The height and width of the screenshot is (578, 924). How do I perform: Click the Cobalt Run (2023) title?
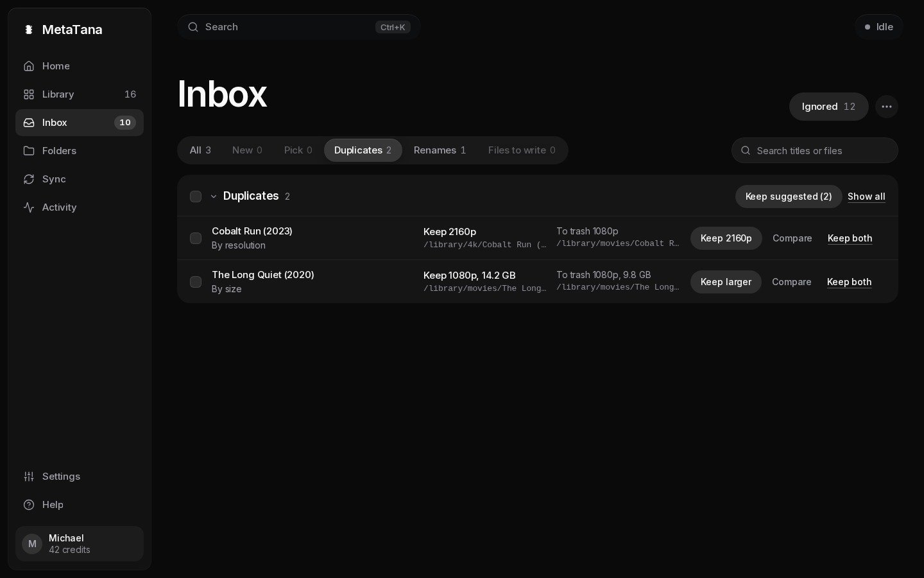point(252,231)
